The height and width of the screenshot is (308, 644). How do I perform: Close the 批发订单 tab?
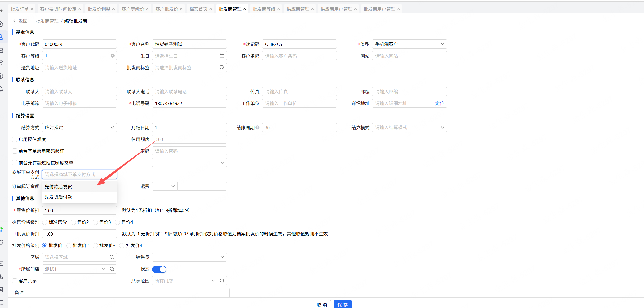coord(32,9)
